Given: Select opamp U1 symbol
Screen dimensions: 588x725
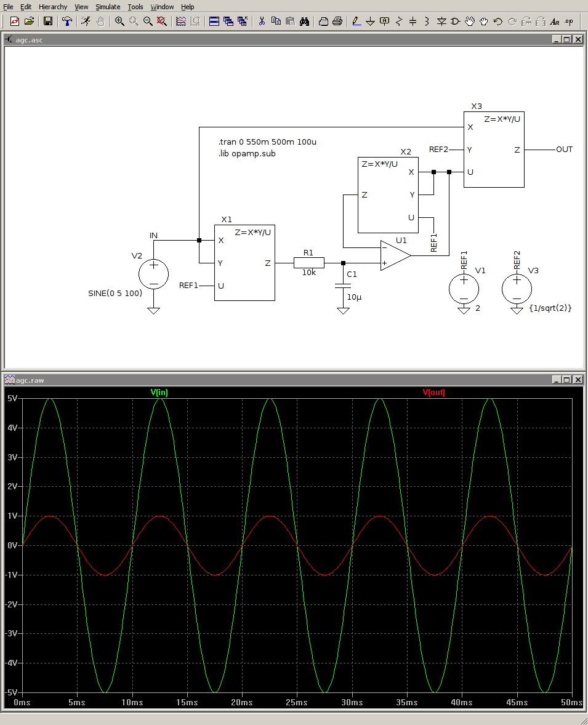Looking at the screenshot, I should (x=395, y=255).
